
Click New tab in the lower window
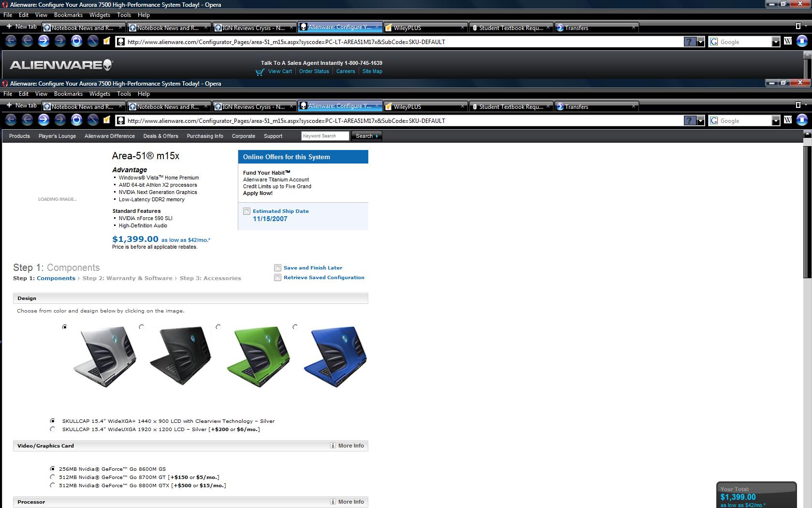(22, 105)
